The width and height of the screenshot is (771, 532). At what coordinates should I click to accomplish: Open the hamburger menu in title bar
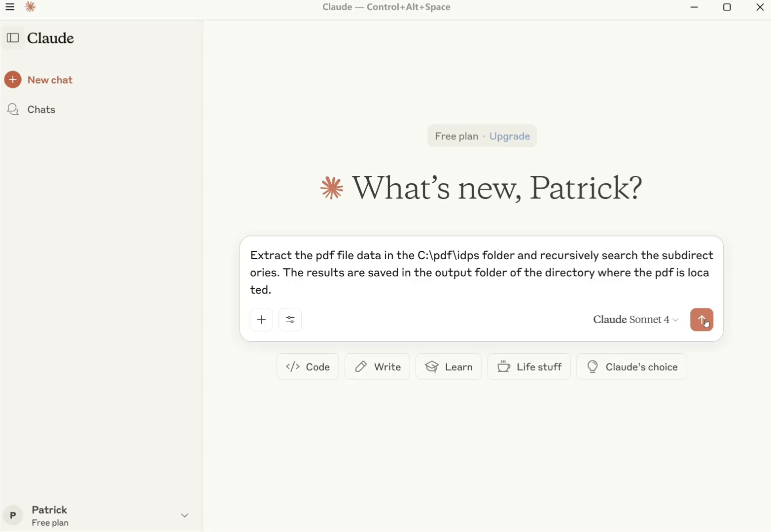10,7
